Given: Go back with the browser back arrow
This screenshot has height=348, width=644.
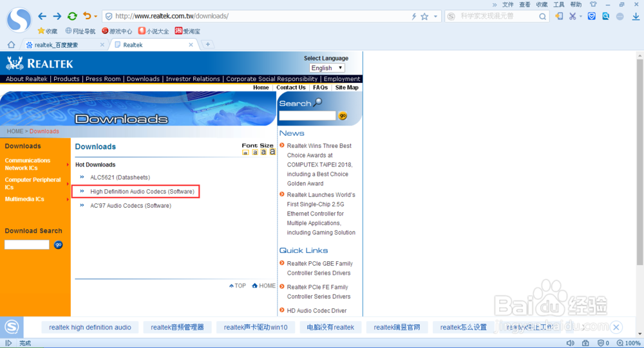Looking at the screenshot, I should tap(42, 16).
